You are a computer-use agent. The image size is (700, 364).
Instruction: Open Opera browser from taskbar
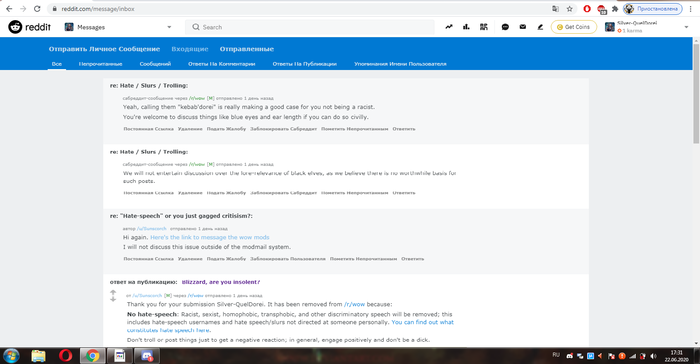click(65, 356)
